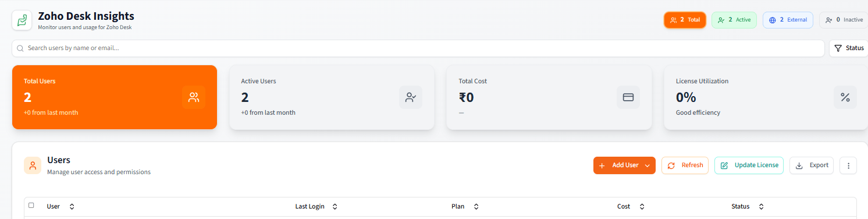The width and height of the screenshot is (868, 219).
Task: Expand the Add User dropdown arrow
Action: tap(648, 165)
